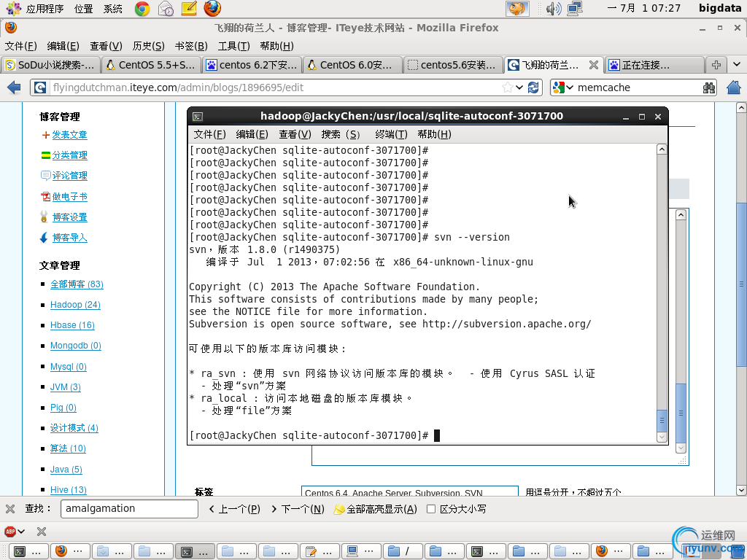This screenshot has height=560, width=747.
Task: Open the 设计模式 (4) link
Action: (74, 428)
